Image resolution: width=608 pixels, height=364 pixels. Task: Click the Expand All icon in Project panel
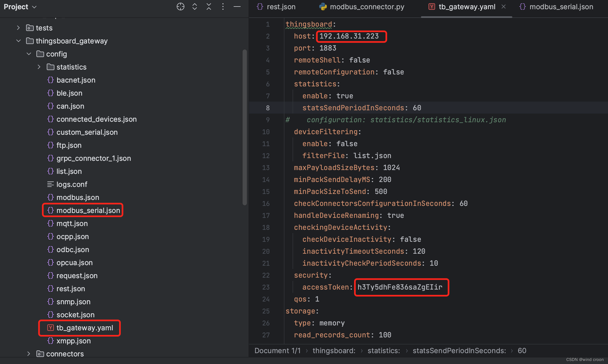[195, 7]
